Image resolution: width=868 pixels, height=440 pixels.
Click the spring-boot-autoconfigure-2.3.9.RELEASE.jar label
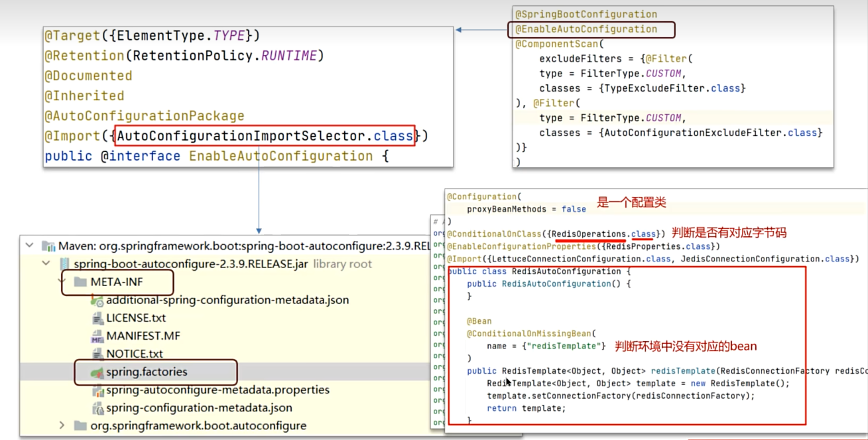click(x=192, y=264)
